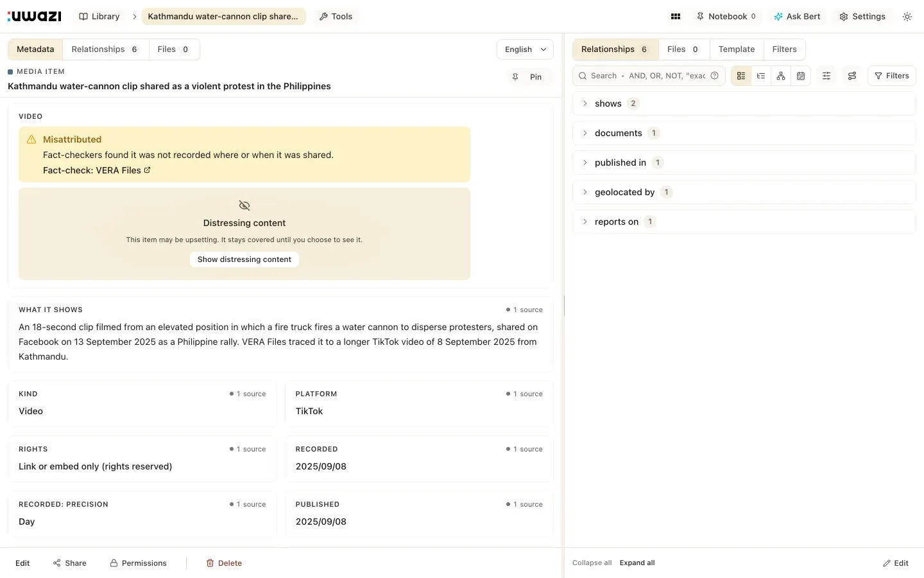924x578 pixels.
Task: Open the Notebook
Action: [726, 17]
